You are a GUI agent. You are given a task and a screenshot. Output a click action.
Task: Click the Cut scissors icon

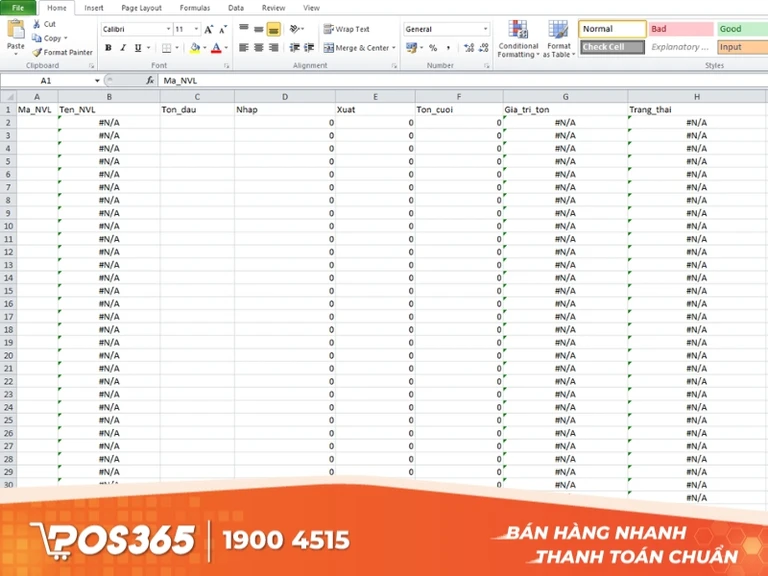click(x=37, y=24)
